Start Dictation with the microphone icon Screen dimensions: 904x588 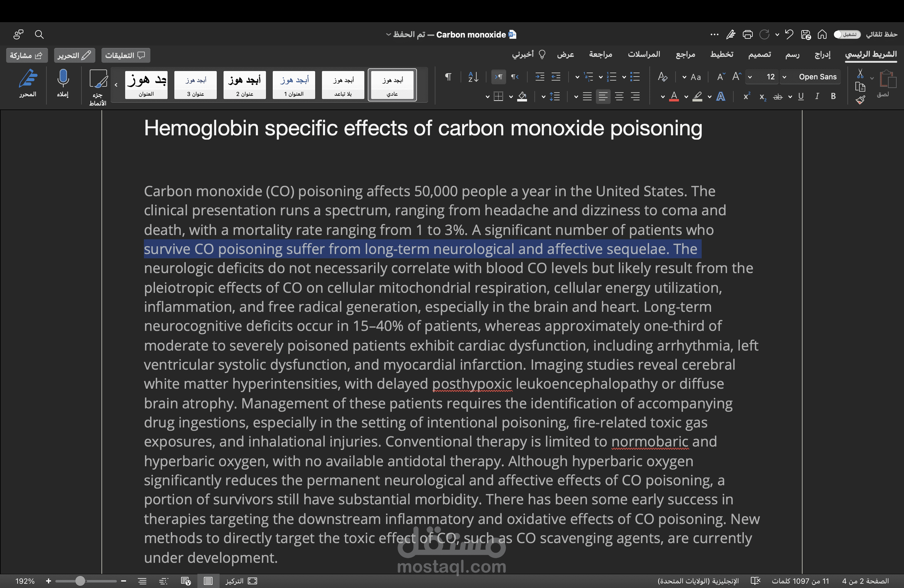pos(63,83)
